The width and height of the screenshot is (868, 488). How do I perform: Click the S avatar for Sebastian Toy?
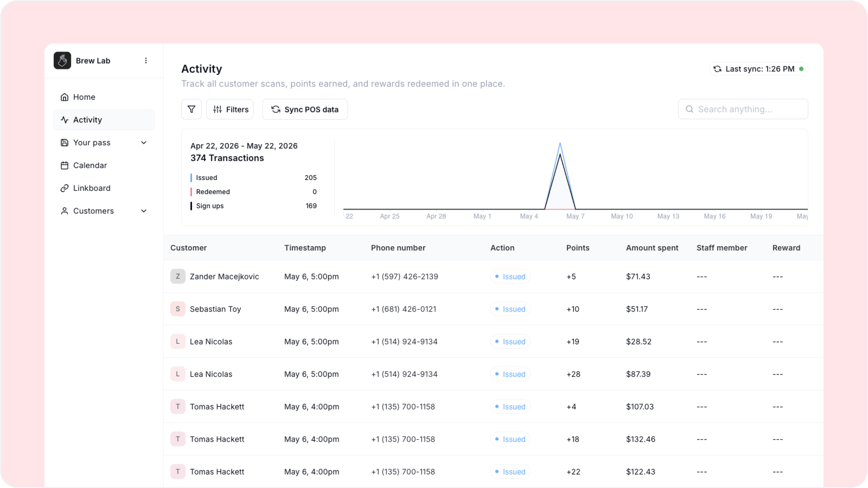(178, 309)
